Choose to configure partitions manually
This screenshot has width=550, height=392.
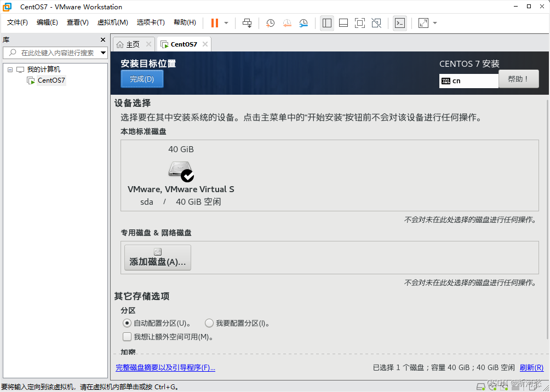209,323
